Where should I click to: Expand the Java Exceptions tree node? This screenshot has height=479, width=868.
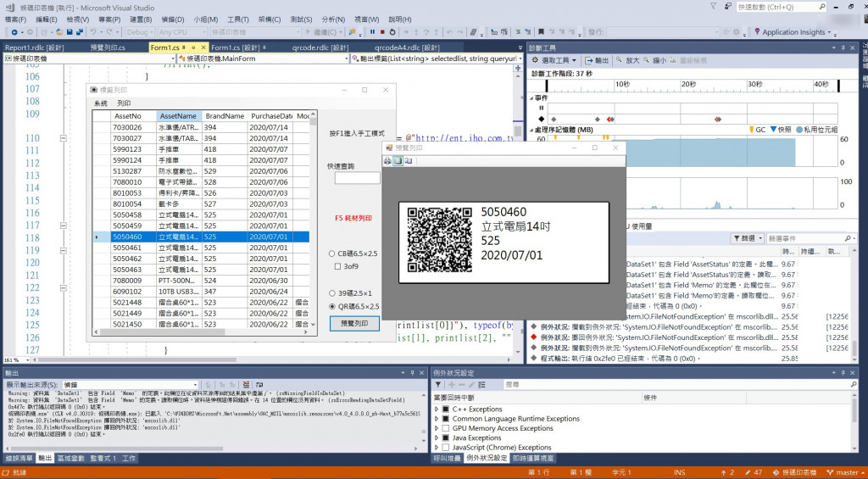pyautogui.click(x=437, y=437)
